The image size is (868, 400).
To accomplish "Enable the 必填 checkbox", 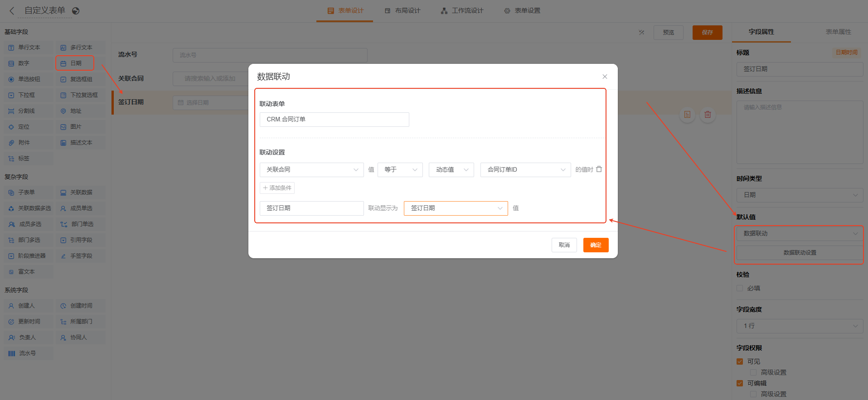I will point(740,288).
